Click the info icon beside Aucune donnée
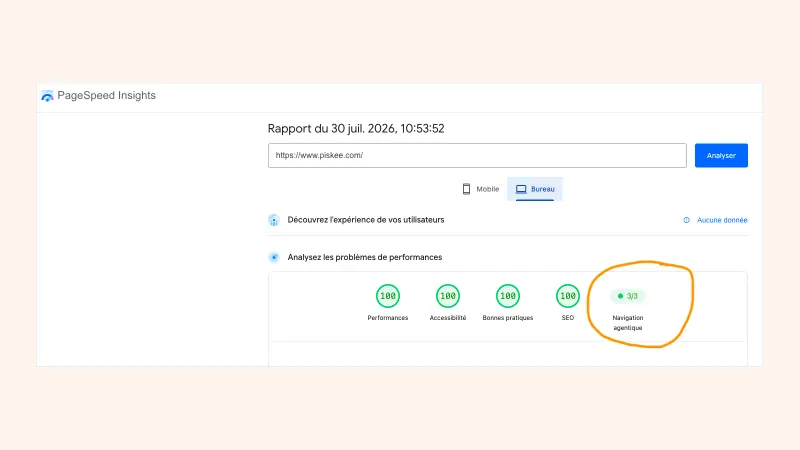 tap(686, 220)
